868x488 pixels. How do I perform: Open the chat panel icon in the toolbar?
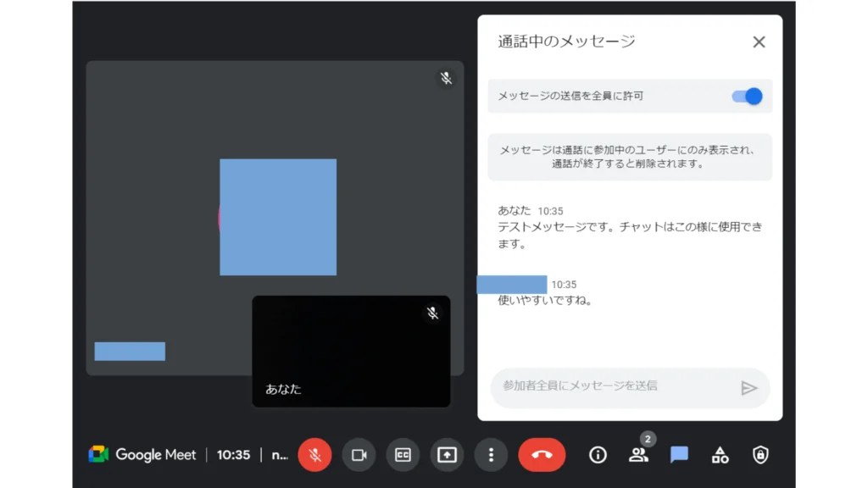tap(679, 455)
